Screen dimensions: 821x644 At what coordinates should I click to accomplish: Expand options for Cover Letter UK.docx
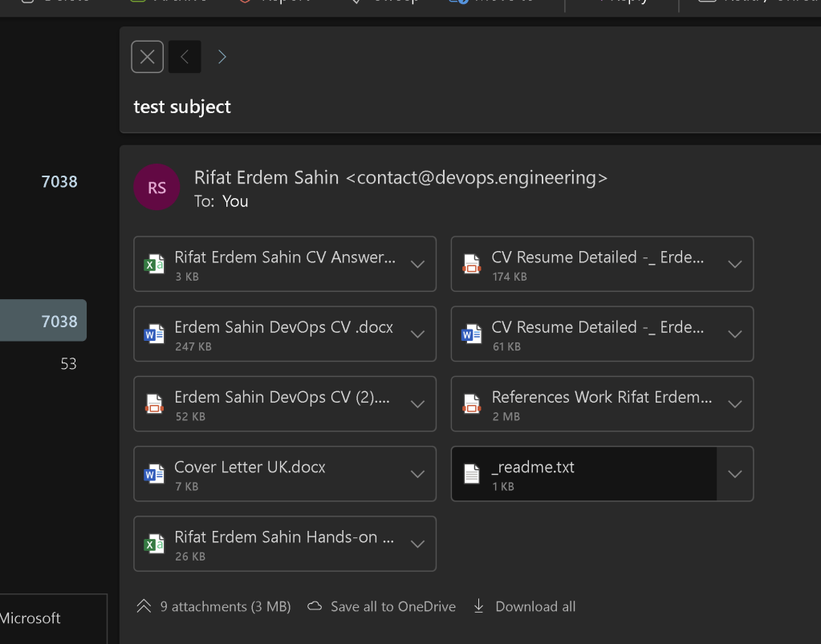tap(418, 474)
